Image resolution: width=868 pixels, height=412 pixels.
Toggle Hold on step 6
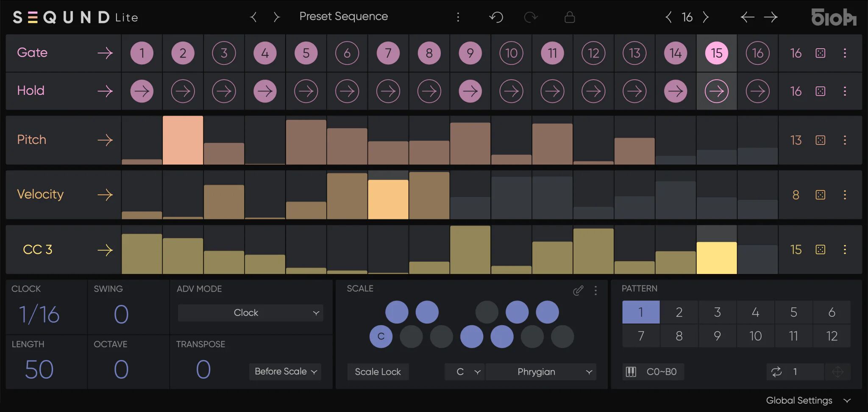pyautogui.click(x=347, y=91)
